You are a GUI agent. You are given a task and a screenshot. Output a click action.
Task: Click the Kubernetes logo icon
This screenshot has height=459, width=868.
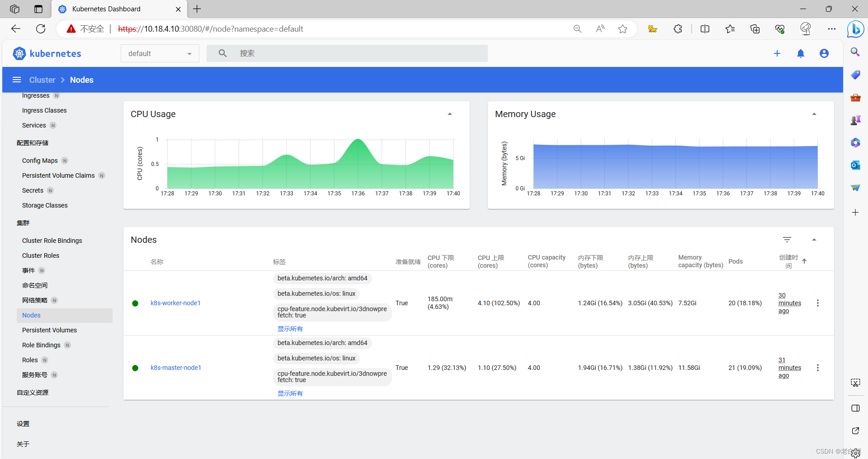19,53
